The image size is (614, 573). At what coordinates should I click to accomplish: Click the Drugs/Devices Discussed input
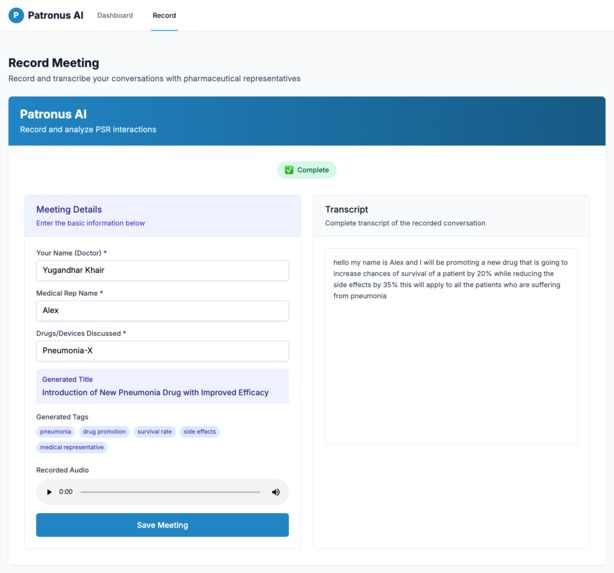(163, 351)
